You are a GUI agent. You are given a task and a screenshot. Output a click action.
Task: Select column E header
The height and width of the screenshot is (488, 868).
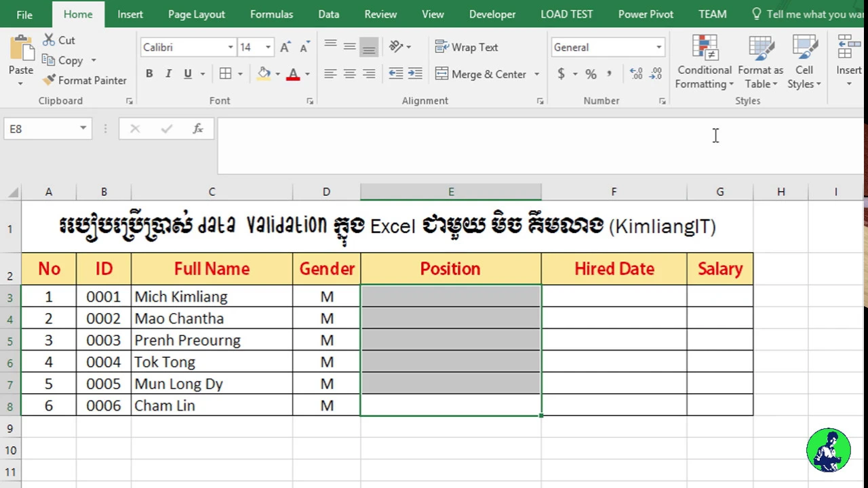pyautogui.click(x=451, y=192)
